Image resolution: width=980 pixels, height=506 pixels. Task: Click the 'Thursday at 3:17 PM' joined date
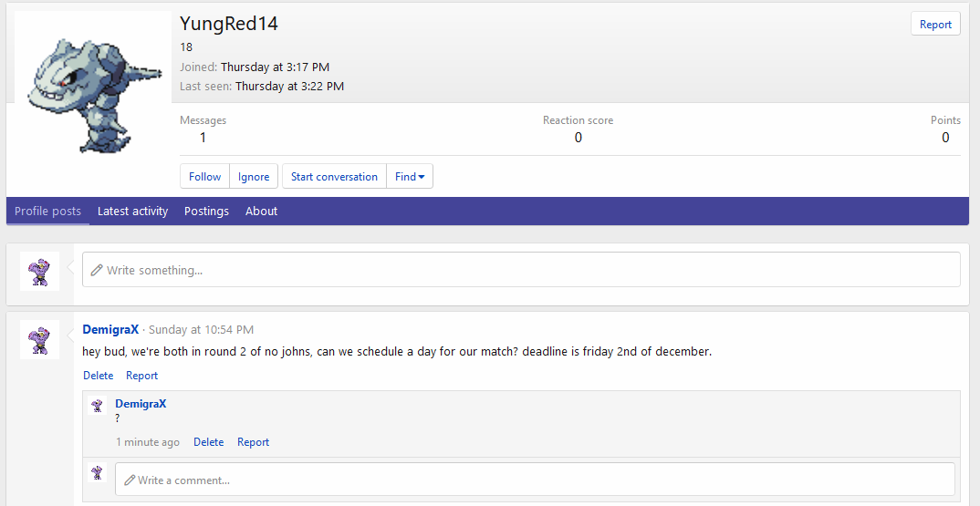point(275,67)
